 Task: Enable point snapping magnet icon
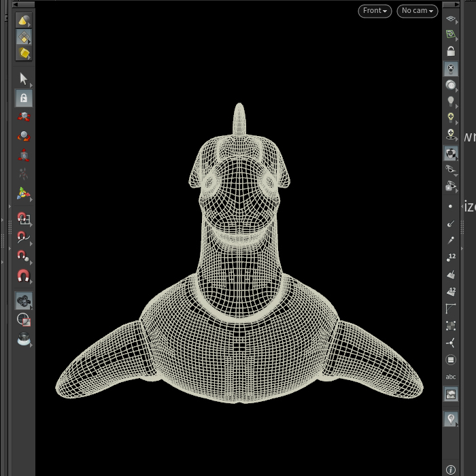[x=24, y=256]
